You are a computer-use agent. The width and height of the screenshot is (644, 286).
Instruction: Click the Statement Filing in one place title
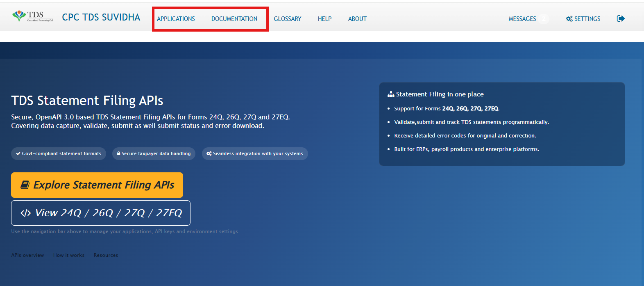tap(440, 94)
